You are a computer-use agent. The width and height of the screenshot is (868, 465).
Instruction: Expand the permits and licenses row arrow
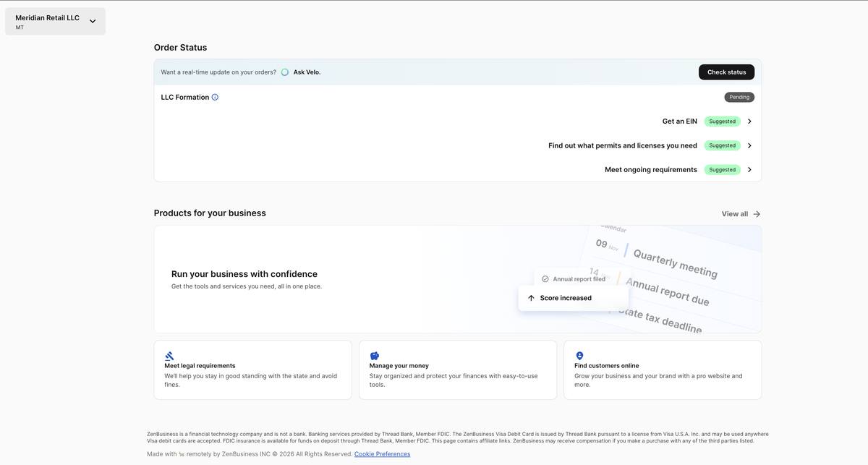tap(749, 145)
